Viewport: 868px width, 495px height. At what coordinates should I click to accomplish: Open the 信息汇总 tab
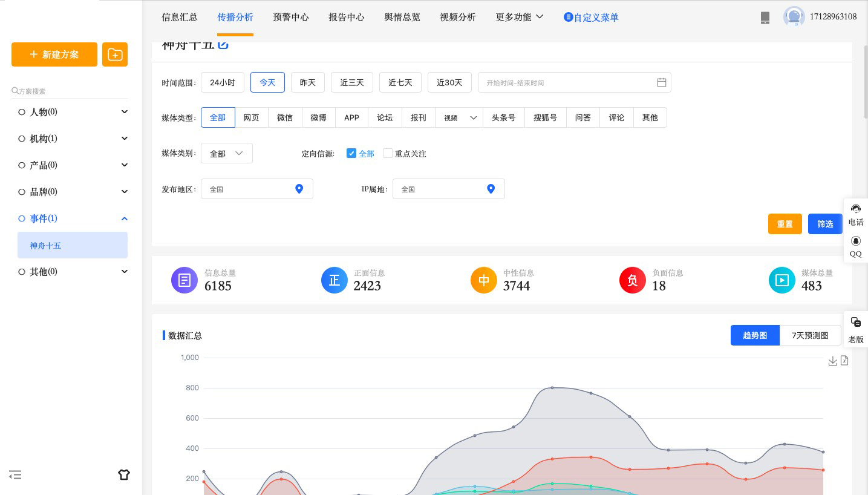[180, 17]
